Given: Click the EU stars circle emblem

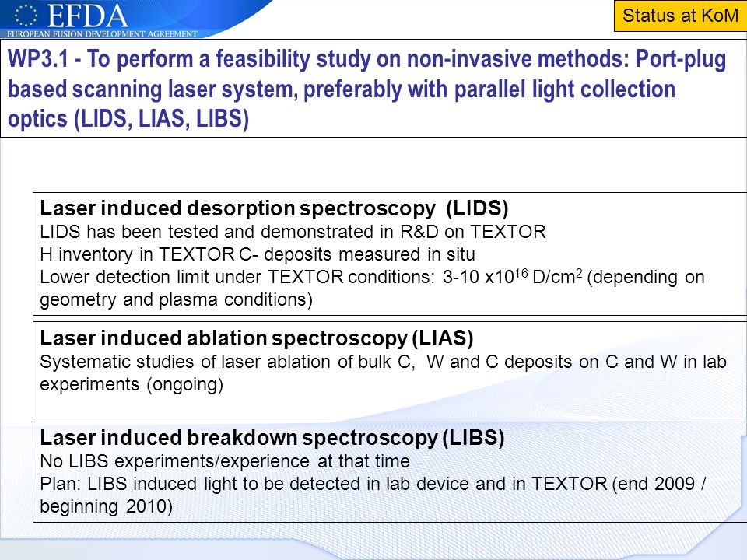Looking at the screenshot, I should click(x=25, y=16).
